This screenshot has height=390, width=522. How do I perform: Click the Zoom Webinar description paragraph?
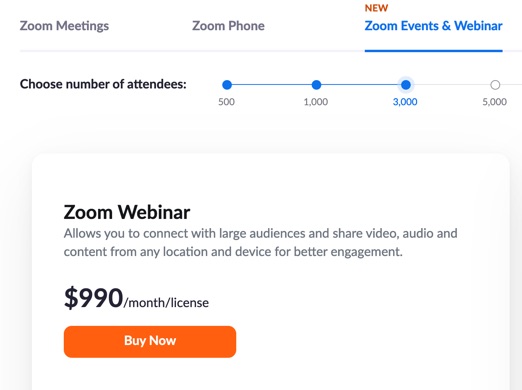tap(260, 242)
